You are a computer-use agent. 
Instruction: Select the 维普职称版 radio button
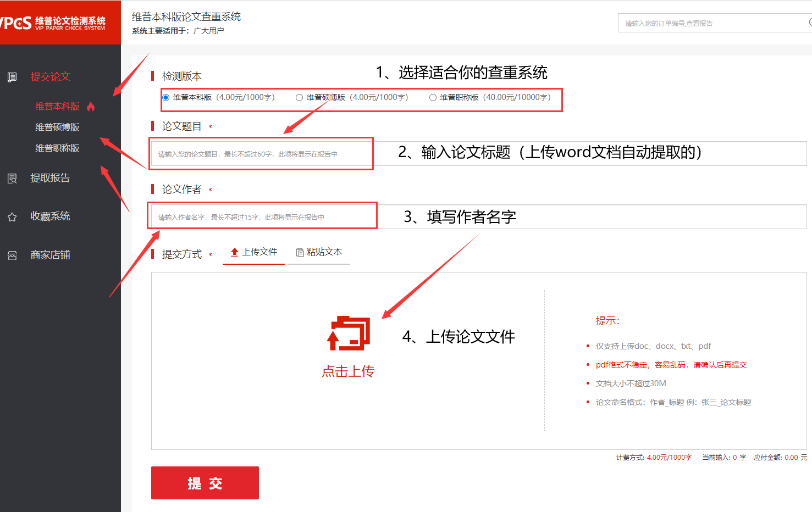(x=433, y=98)
